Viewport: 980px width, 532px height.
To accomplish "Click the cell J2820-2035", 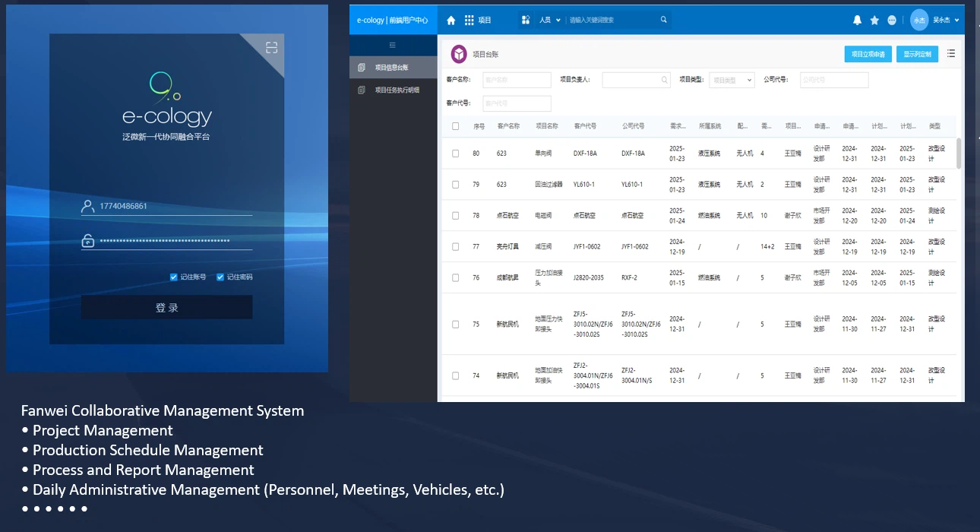I will [589, 278].
